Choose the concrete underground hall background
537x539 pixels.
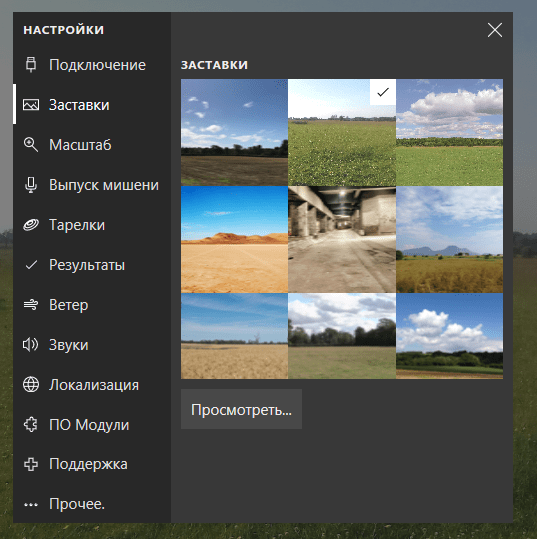[342, 239]
